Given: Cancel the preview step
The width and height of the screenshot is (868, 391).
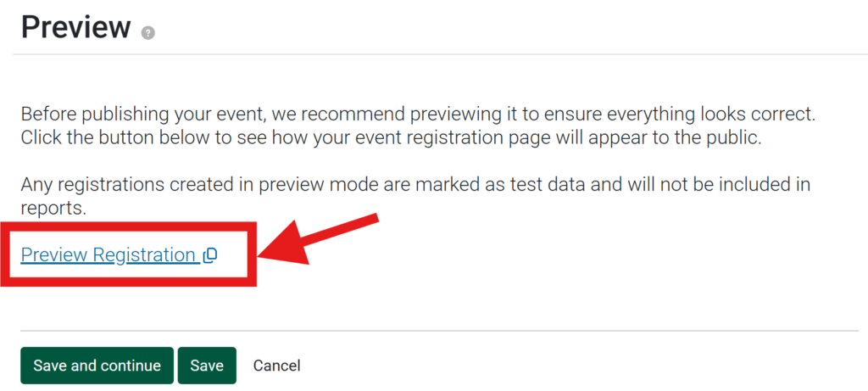Looking at the screenshot, I should pyautogui.click(x=276, y=366).
